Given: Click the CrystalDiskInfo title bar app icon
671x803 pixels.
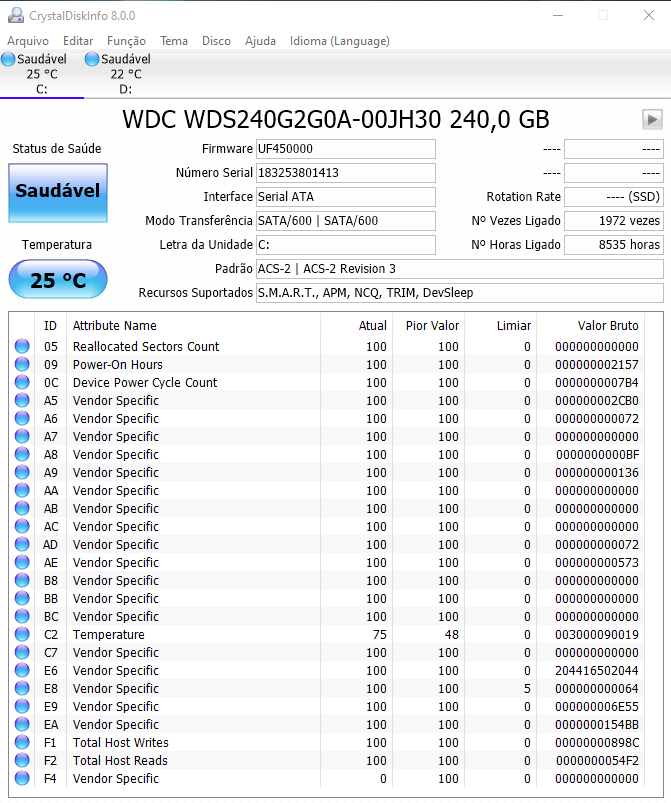Looking at the screenshot, I should [15, 15].
